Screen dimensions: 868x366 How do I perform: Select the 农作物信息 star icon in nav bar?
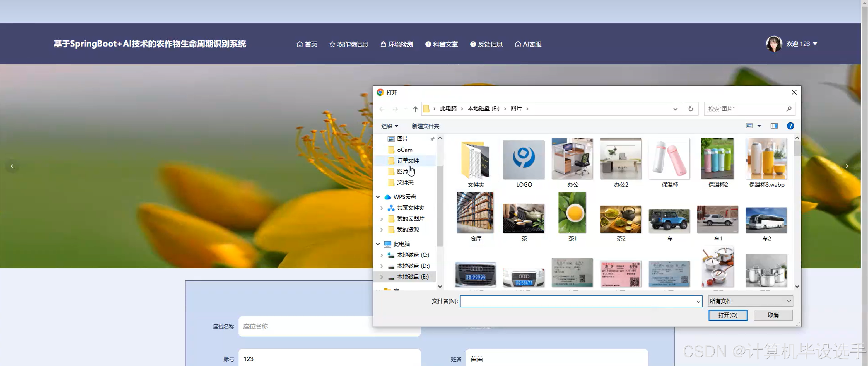(332, 44)
